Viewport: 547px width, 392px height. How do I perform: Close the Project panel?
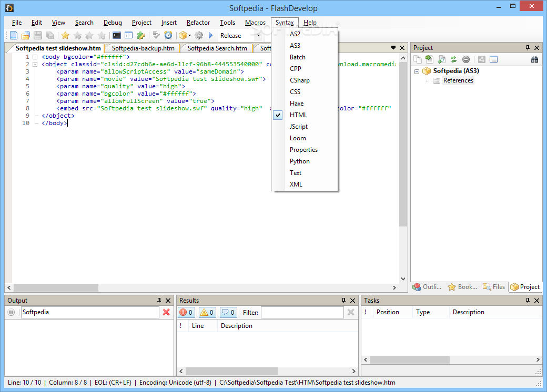(537, 48)
